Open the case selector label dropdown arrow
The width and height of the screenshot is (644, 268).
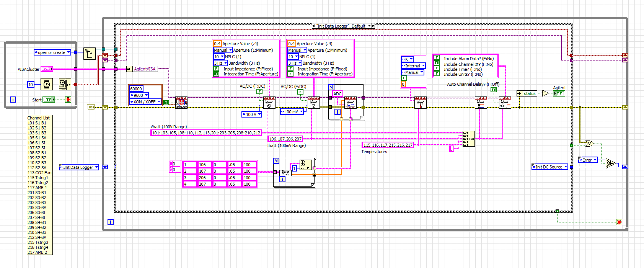point(369,26)
